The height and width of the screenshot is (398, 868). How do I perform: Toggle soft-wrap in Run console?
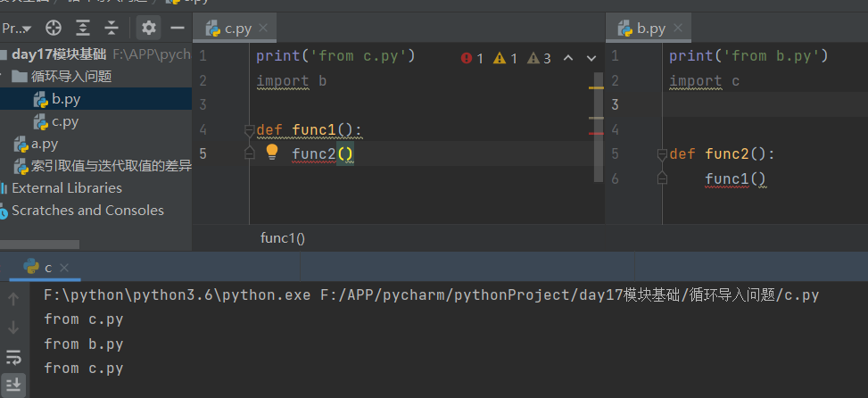(x=13, y=358)
